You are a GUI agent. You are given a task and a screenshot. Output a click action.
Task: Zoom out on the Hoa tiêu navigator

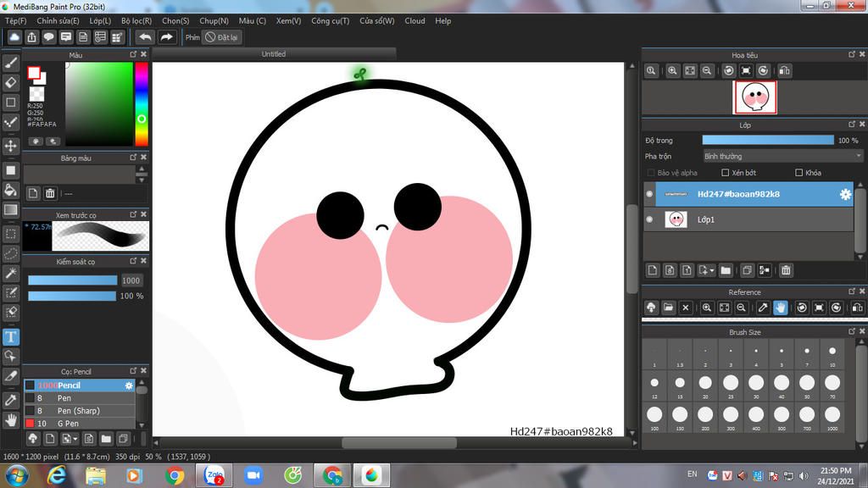click(707, 71)
